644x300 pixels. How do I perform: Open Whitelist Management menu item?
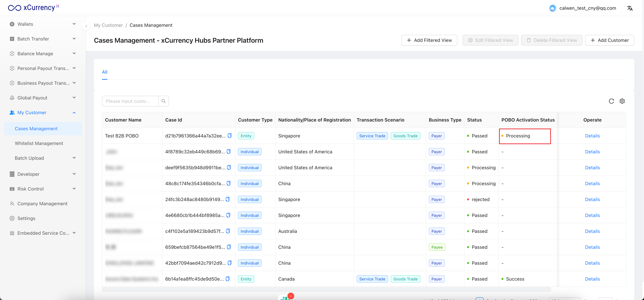pyautogui.click(x=39, y=143)
